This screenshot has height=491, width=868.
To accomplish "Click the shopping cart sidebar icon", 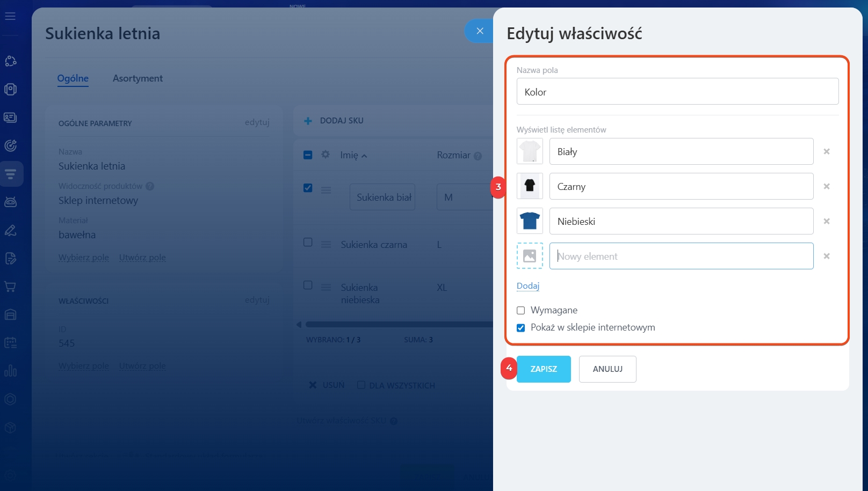I will click(10, 287).
